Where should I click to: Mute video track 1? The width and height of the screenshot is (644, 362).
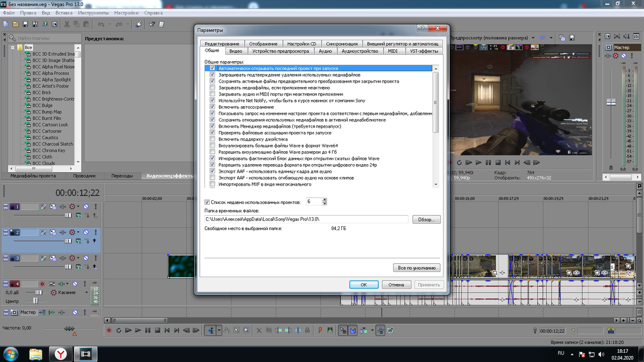coord(86,206)
